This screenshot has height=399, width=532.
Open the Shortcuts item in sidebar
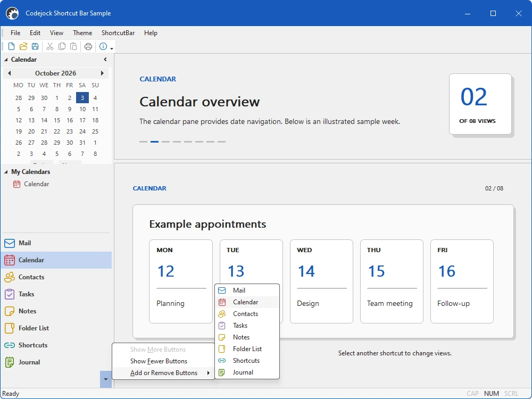[56, 345]
